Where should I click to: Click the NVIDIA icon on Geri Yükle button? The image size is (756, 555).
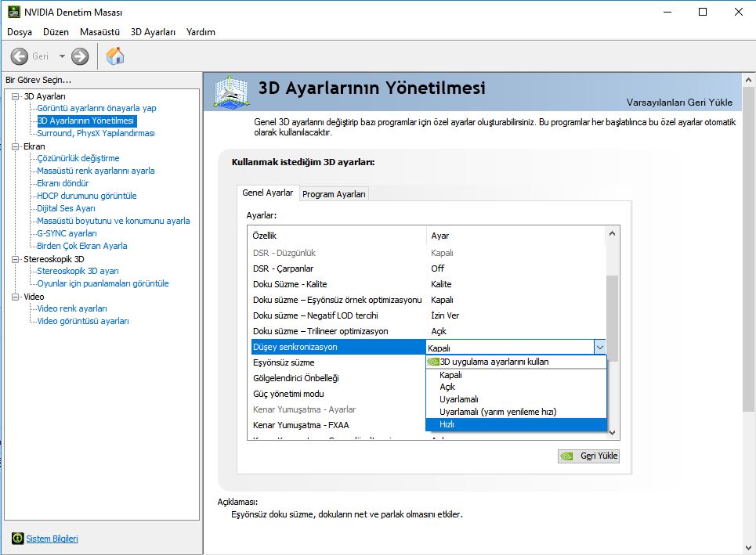tap(567, 456)
